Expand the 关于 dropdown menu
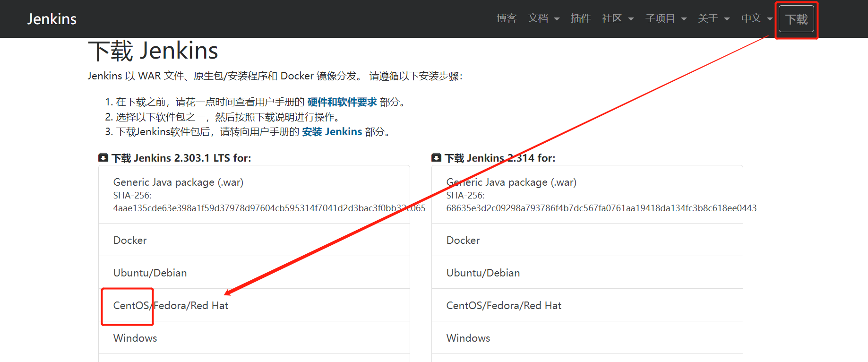The image size is (868, 362). (x=714, y=18)
